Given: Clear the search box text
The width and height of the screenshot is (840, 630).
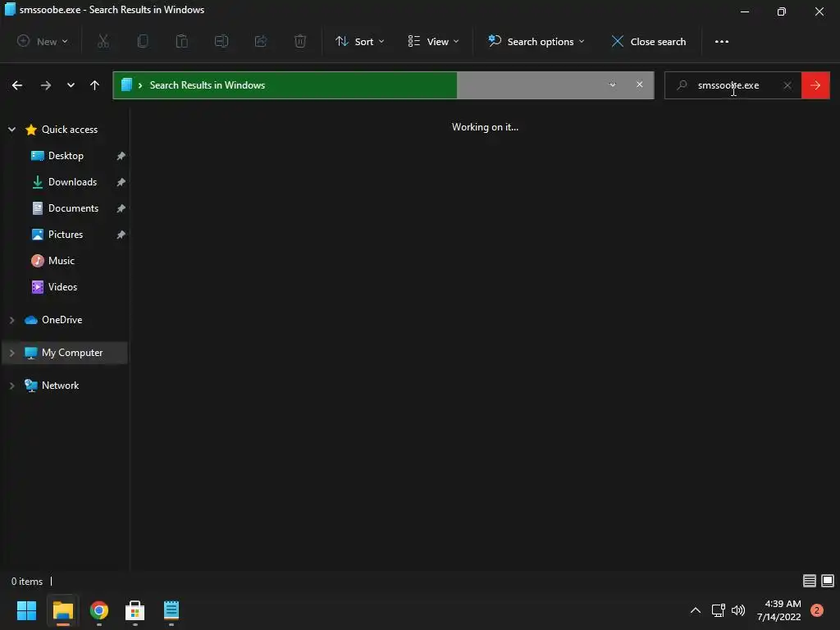Looking at the screenshot, I should [x=787, y=85].
